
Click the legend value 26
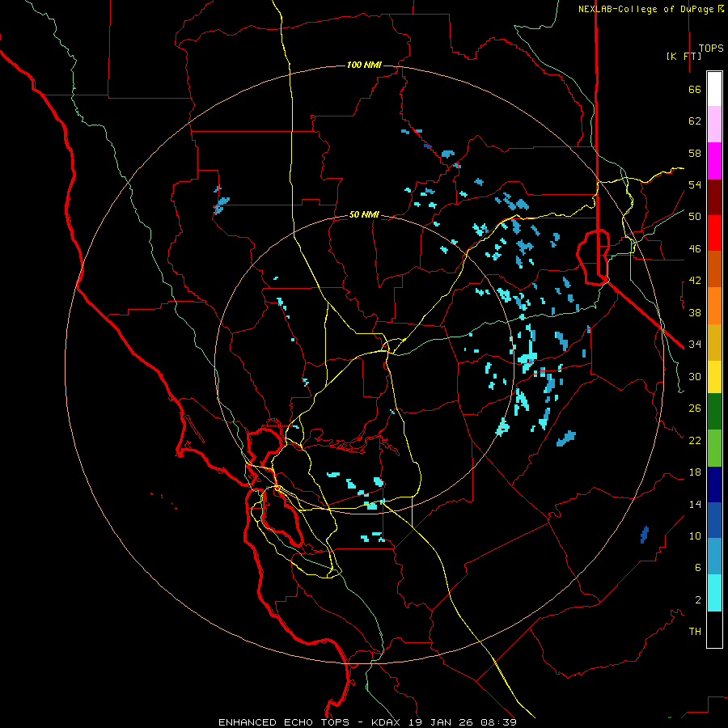(695, 408)
